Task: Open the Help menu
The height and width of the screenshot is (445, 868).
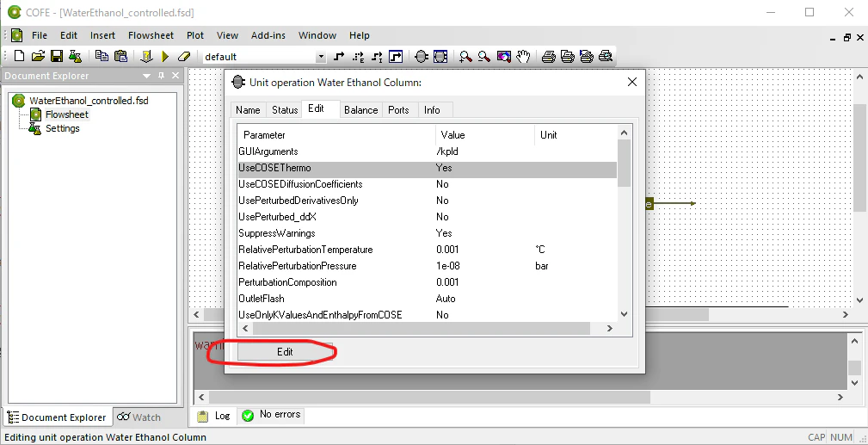Action: tap(360, 35)
